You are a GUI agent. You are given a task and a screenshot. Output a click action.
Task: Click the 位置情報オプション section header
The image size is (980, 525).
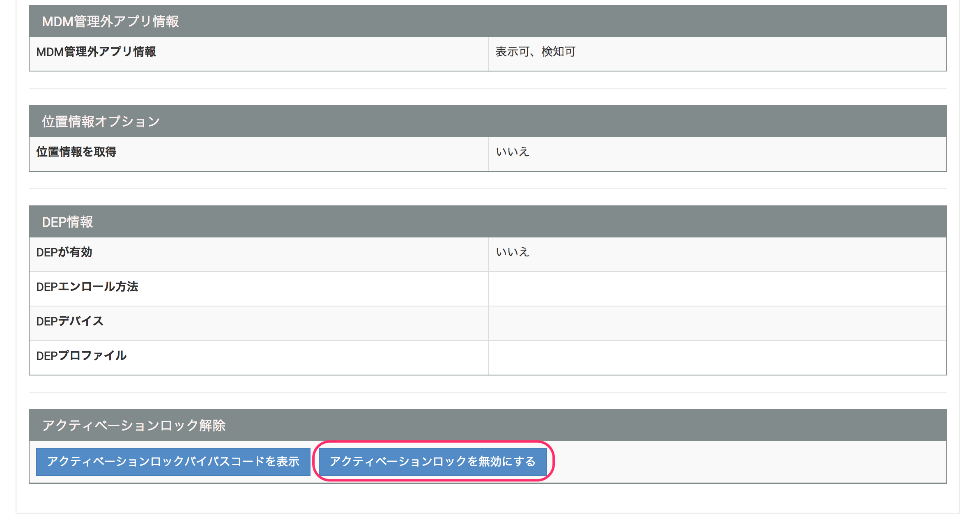coord(101,122)
